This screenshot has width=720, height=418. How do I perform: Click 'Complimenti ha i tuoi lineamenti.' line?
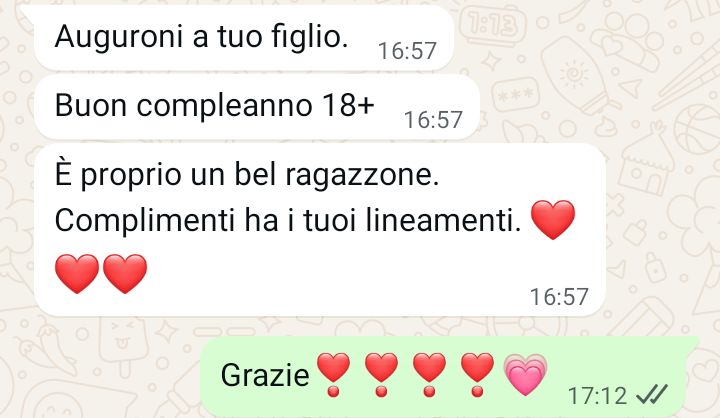pyautogui.click(x=288, y=220)
